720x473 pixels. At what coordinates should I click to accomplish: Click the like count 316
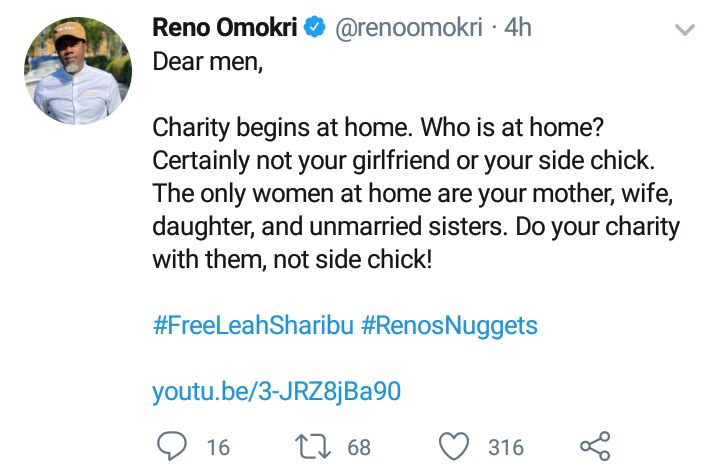point(506,447)
